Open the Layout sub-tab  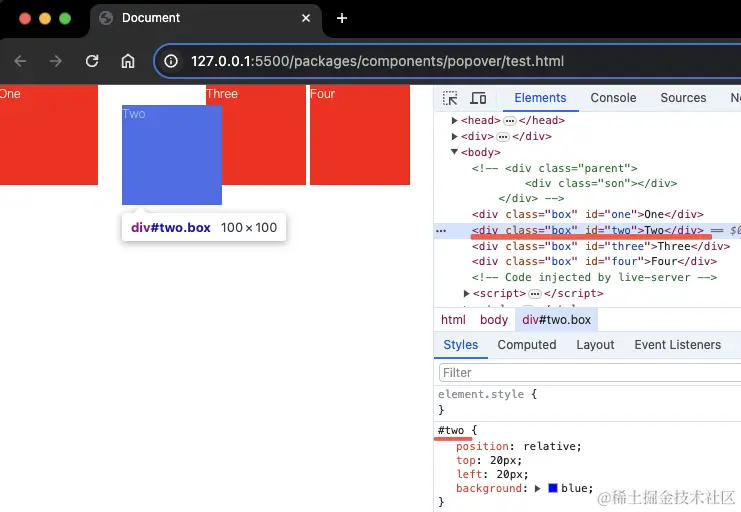click(595, 345)
